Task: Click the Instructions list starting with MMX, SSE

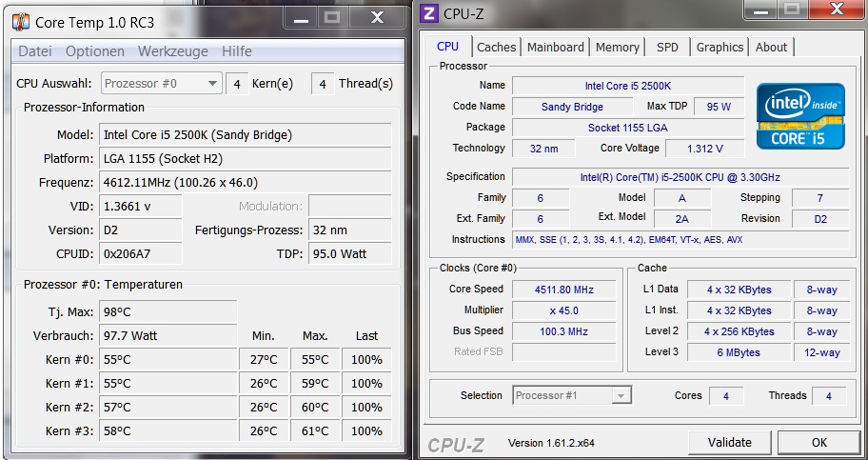Action: click(x=680, y=240)
